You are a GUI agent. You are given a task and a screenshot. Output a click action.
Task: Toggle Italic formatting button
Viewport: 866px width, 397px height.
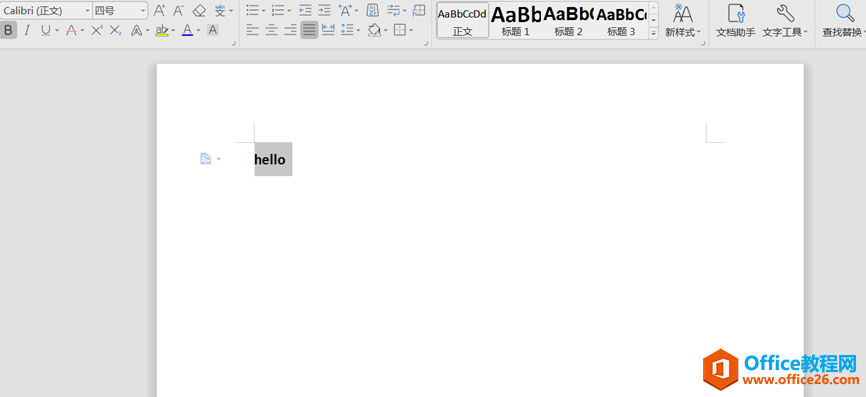click(x=27, y=30)
